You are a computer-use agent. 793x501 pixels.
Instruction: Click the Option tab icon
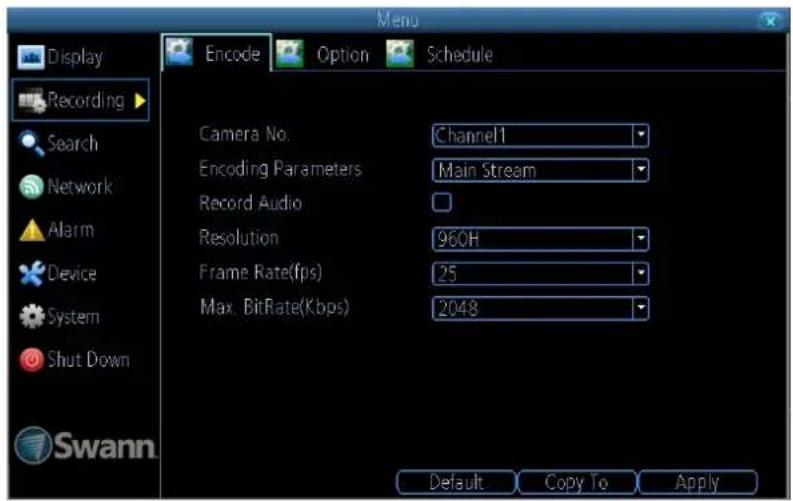(x=290, y=54)
